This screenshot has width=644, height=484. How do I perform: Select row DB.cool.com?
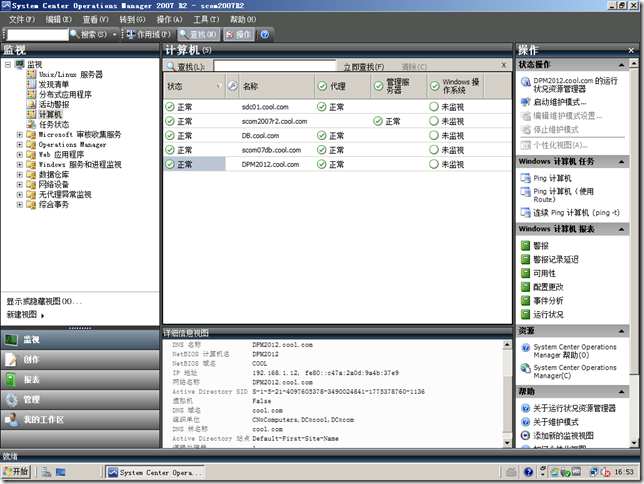[x=337, y=136]
